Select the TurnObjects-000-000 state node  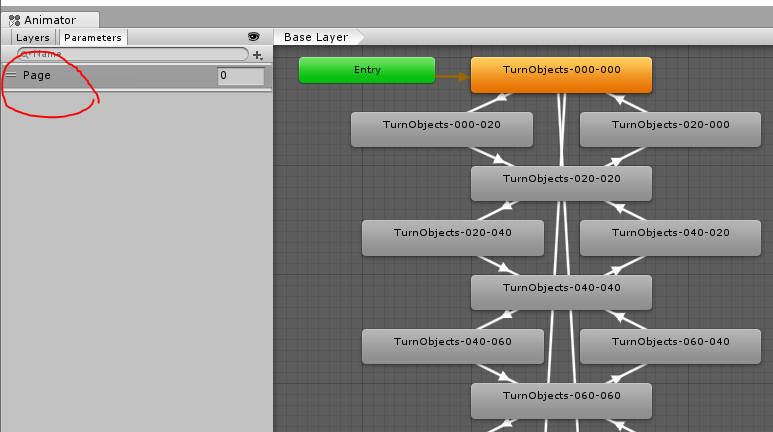pos(562,75)
